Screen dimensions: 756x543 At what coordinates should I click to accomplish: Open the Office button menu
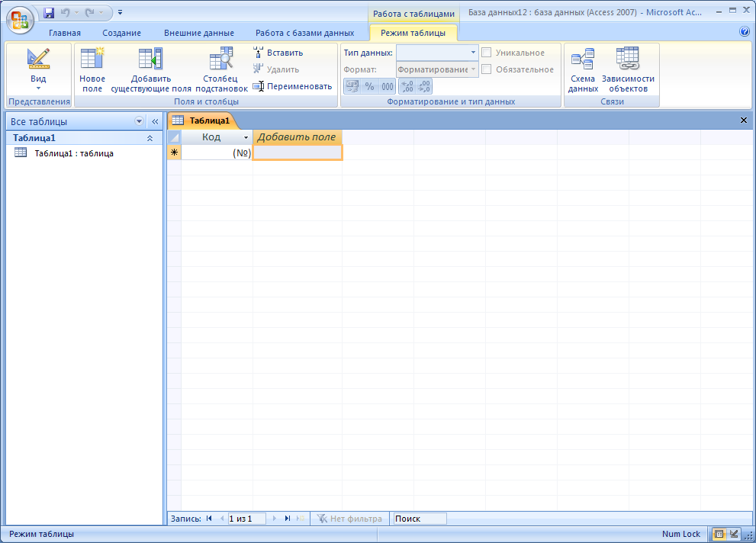(20, 21)
